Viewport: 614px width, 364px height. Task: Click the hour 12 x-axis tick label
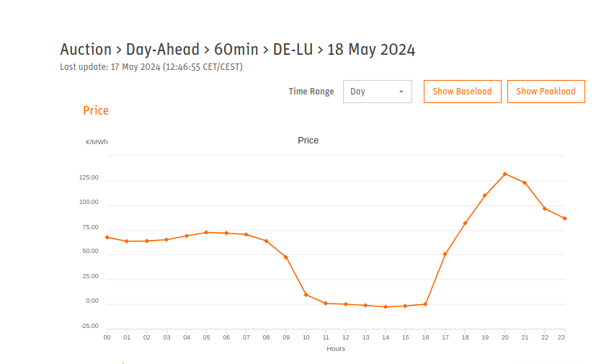pyautogui.click(x=346, y=337)
